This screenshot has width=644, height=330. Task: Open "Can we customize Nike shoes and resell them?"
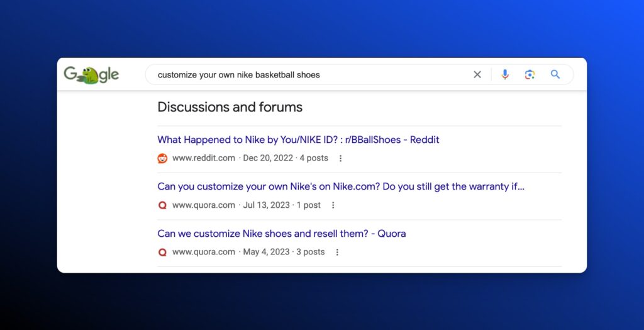click(x=281, y=234)
